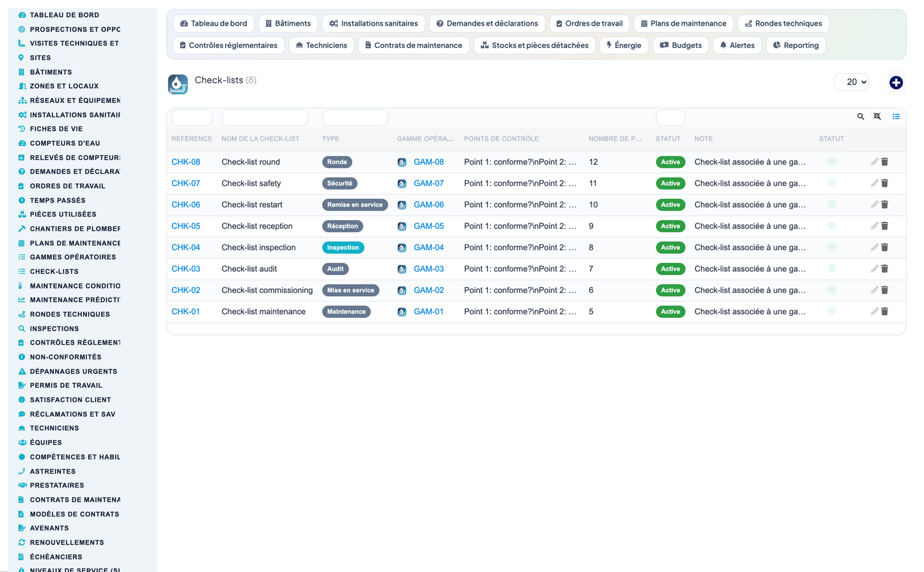This screenshot has width=924, height=572.
Task: Toggle the status dot for CHK-05
Action: point(832,226)
